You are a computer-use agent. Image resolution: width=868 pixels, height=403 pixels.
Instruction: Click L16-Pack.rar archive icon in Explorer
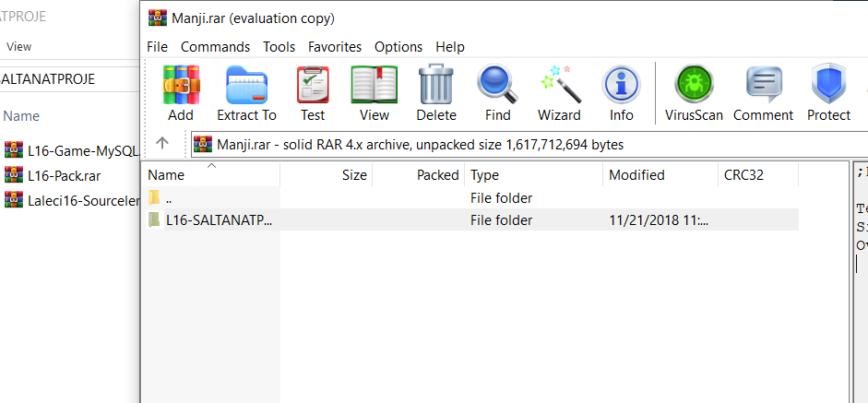pyautogui.click(x=13, y=176)
